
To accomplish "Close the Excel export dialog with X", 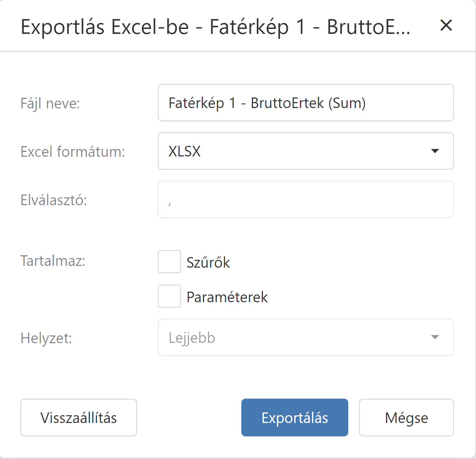I will pos(446,25).
